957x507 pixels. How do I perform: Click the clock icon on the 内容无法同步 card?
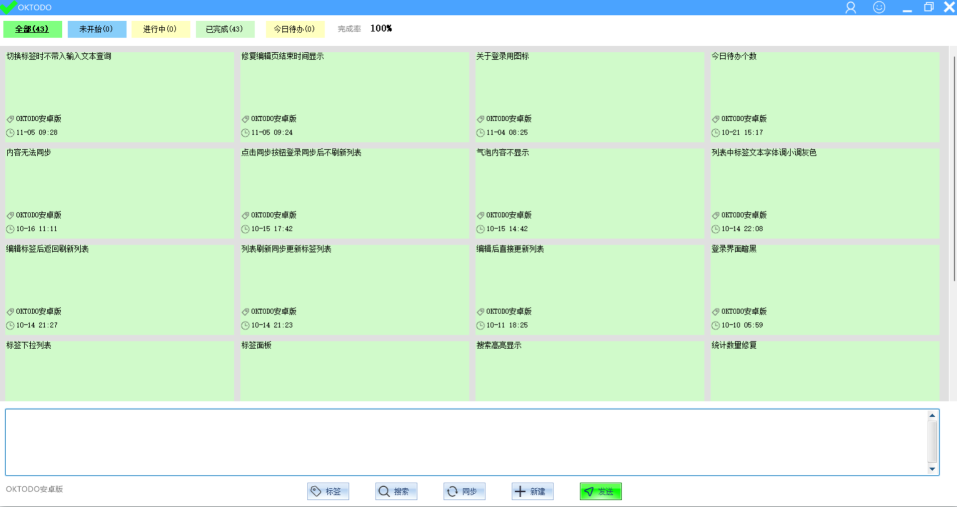(x=10, y=229)
